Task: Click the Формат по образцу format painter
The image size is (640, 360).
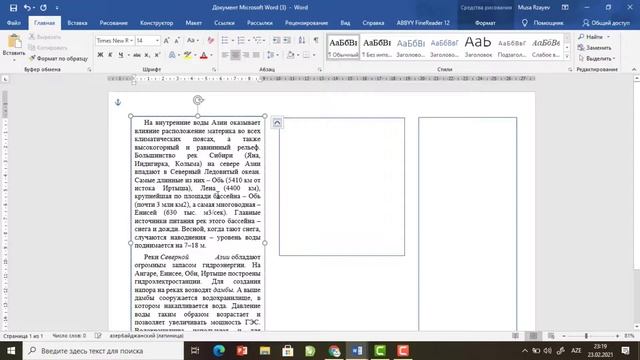Action: 58,58
